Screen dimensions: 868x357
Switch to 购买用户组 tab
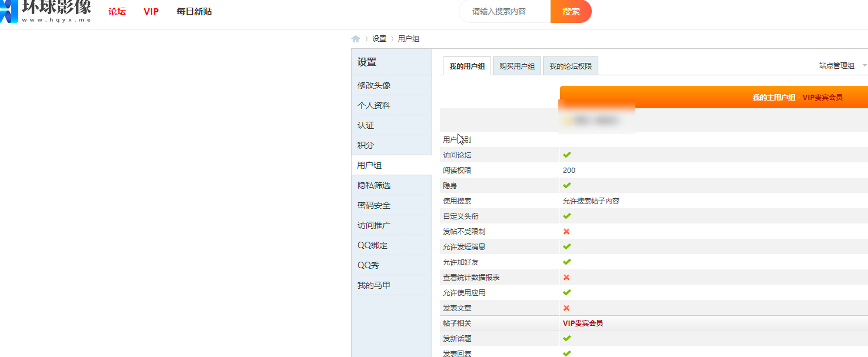(x=517, y=66)
